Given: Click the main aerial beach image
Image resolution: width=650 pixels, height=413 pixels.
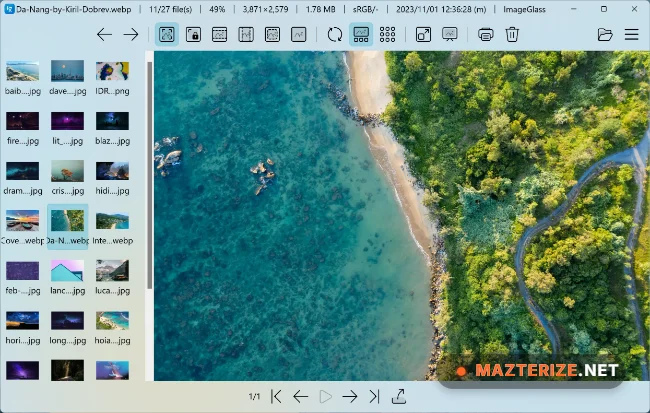Looking at the screenshot, I should 402,216.
